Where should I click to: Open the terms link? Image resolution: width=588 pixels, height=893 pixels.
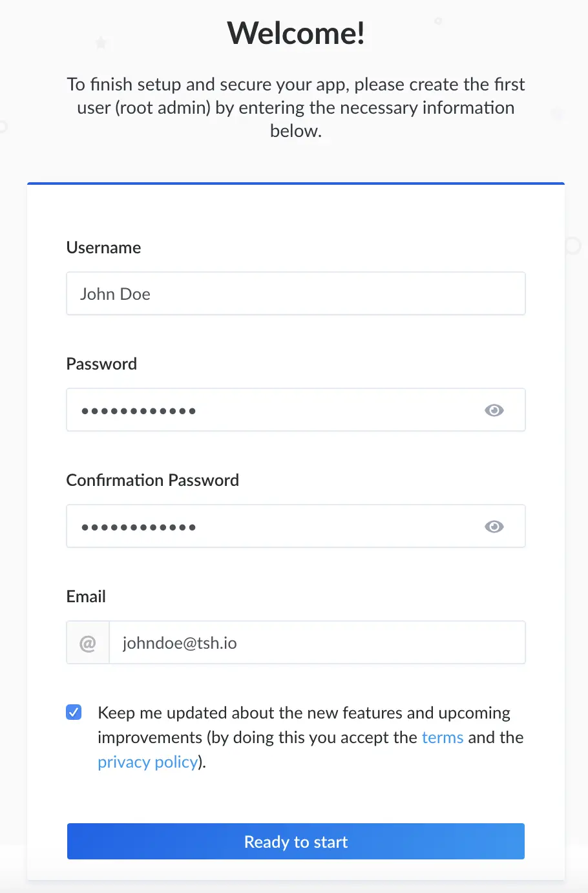point(443,737)
